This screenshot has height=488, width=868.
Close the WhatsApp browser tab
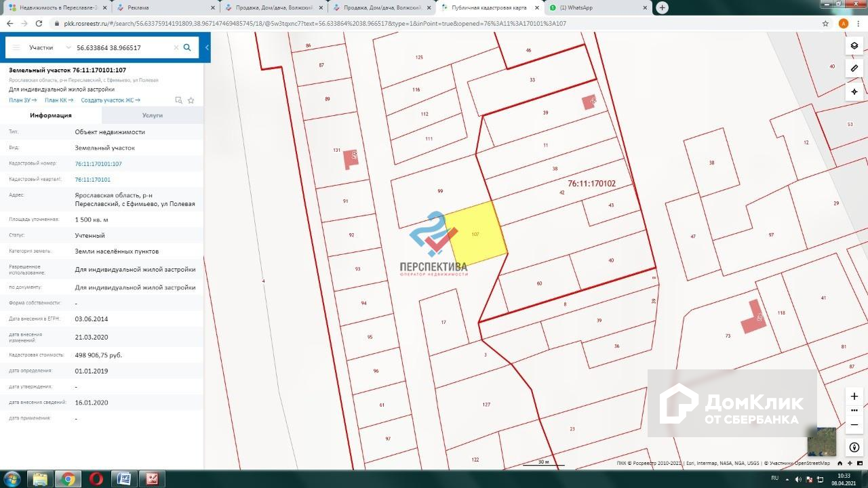tap(646, 7)
